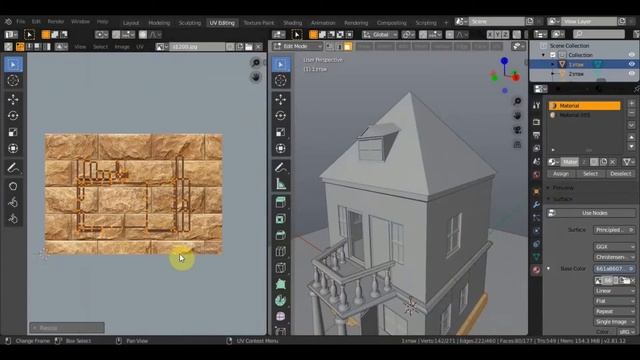640x360 pixels.
Task: Select the Measure tool in 3D viewport
Action: tap(280, 184)
